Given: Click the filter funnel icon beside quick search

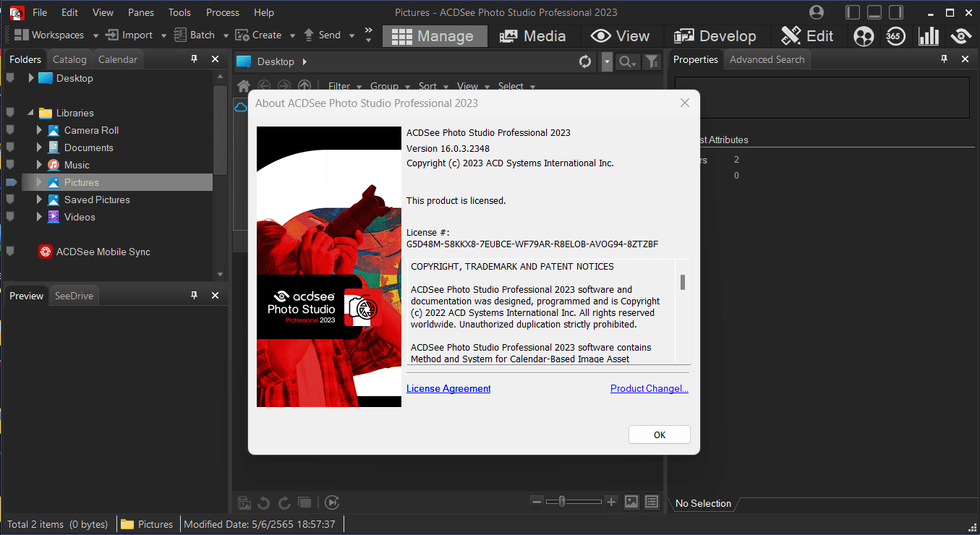Looking at the screenshot, I should coord(652,61).
